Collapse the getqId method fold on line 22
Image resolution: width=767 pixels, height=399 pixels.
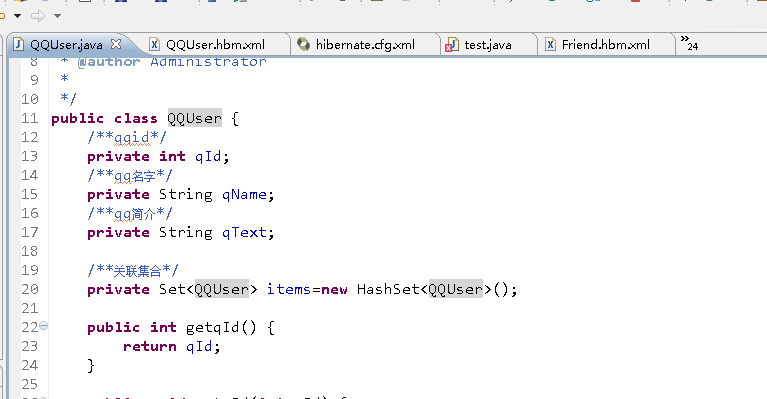click(44, 325)
